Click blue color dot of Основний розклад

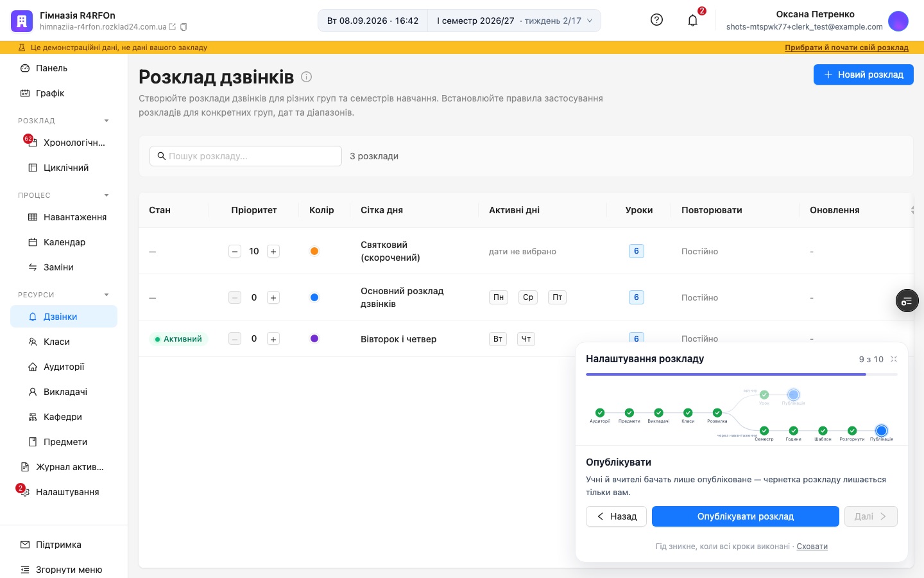pos(314,297)
